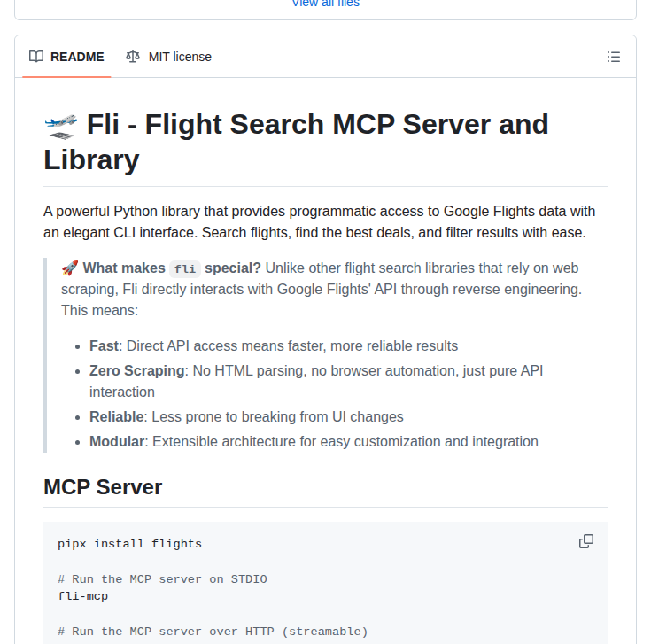Click the 'over HTTP (streamable)' comment line
The width and height of the screenshot is (651, 644).
213,632
